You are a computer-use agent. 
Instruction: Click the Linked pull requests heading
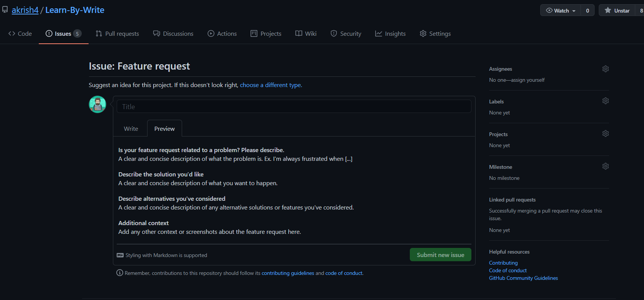point(512,200)
